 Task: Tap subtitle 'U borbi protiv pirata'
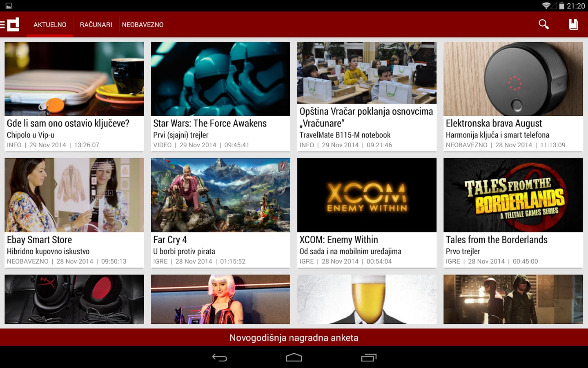(184, 251)
